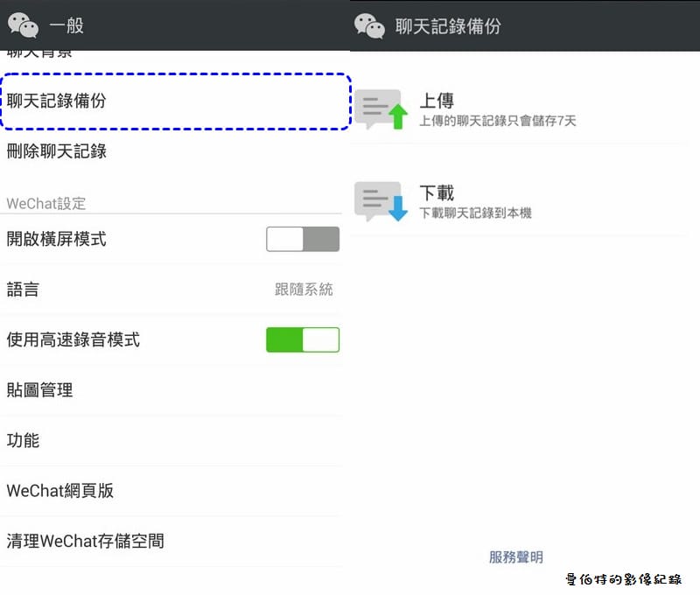
Task: Click the 跟隨系統 language value
Action: [x=304, y=290]
